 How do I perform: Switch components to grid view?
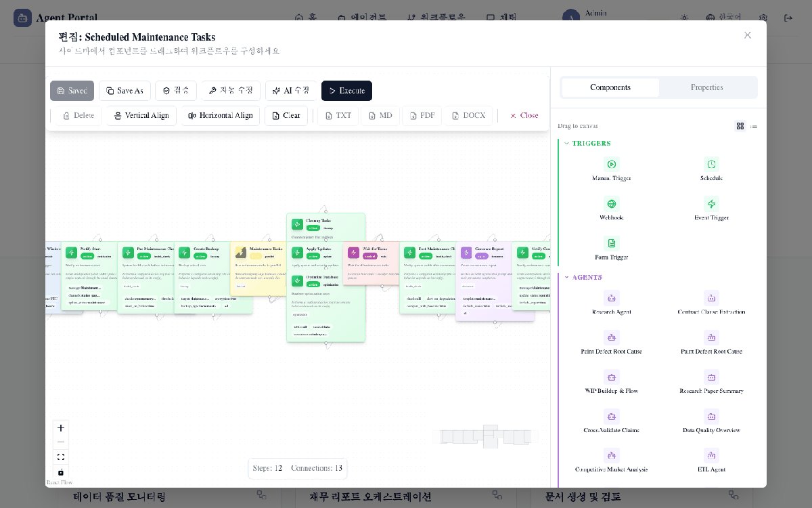[x=740, y=126]
